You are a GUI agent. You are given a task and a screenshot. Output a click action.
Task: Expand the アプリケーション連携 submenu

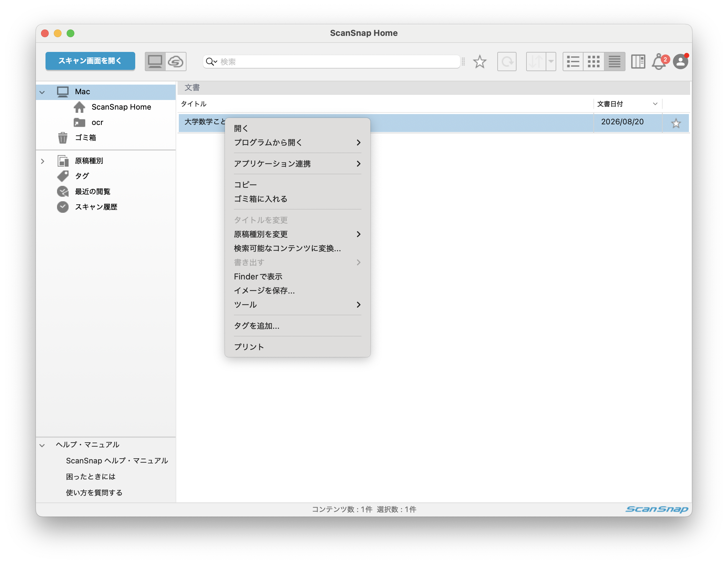(x=359, y=164)
